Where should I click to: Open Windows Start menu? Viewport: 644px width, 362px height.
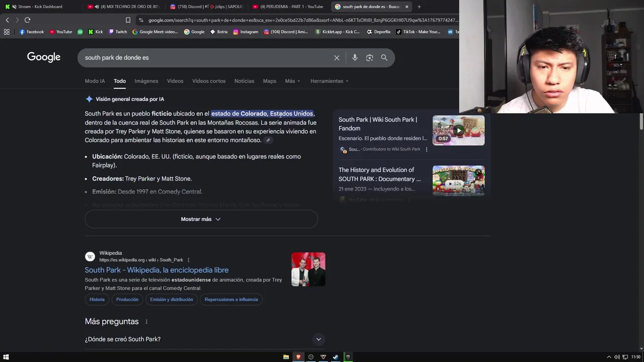pos(6,357)
